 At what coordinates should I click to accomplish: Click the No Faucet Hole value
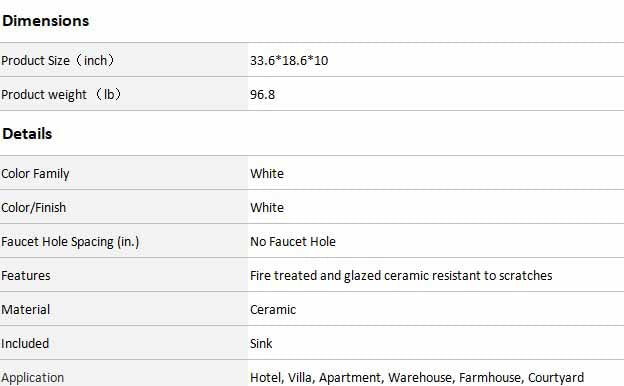(292, 242)
